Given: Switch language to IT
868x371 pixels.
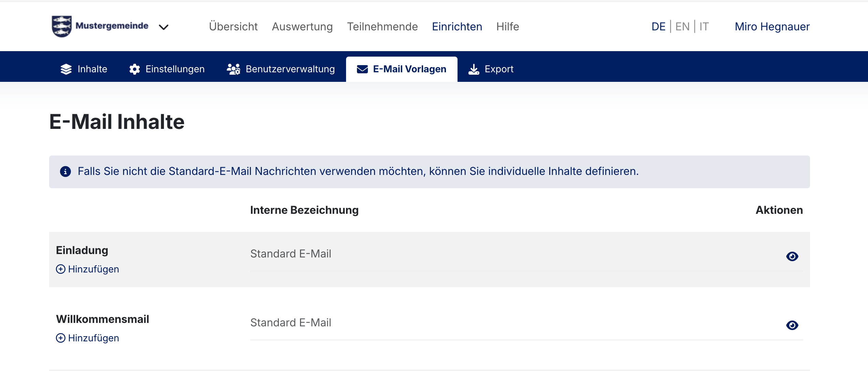Looking at the screenshot, I should pos(704,27).
